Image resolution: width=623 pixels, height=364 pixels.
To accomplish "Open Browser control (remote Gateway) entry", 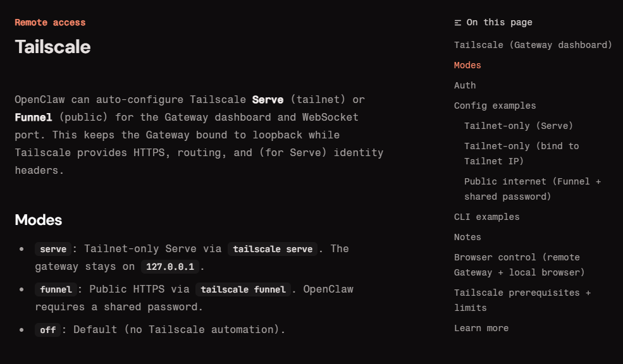I will (x=519, y=265).
